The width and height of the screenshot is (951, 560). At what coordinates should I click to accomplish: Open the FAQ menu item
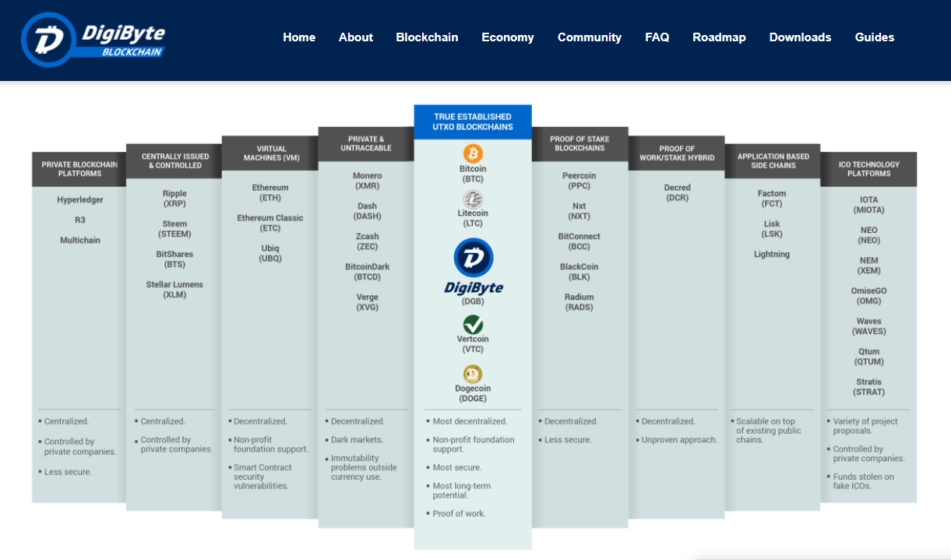[x=657, y=37]
